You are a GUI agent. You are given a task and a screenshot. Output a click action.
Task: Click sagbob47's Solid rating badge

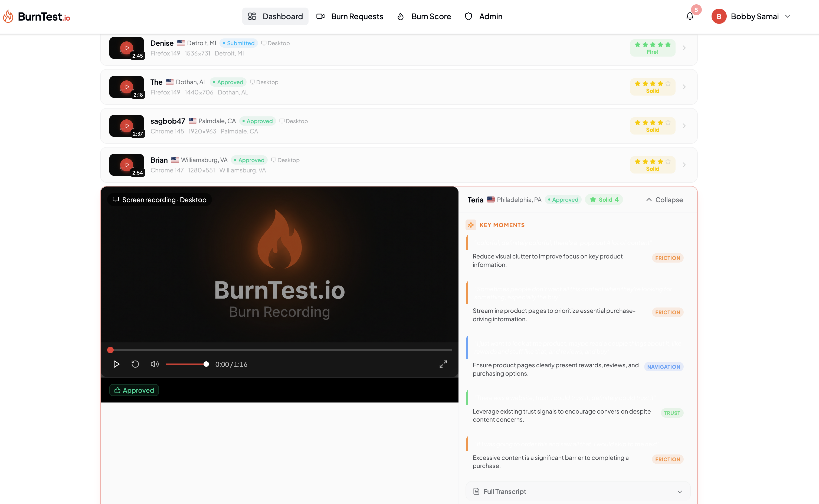652,126
